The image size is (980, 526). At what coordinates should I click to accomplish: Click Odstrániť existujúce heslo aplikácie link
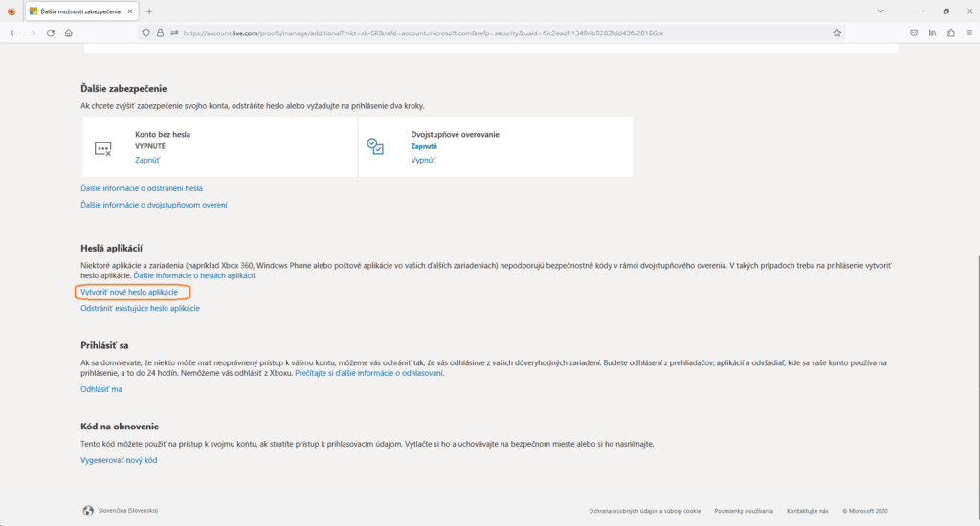point(140,309)
